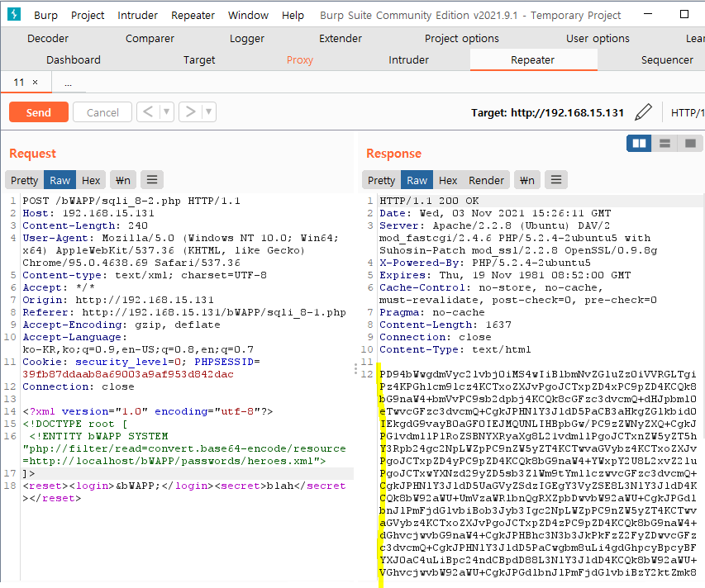Image resolution: width=705 pixels, height=588 pixels.
Task: Click the Target http://192.168.15.131 label
Action: click(x=547, y=113)
